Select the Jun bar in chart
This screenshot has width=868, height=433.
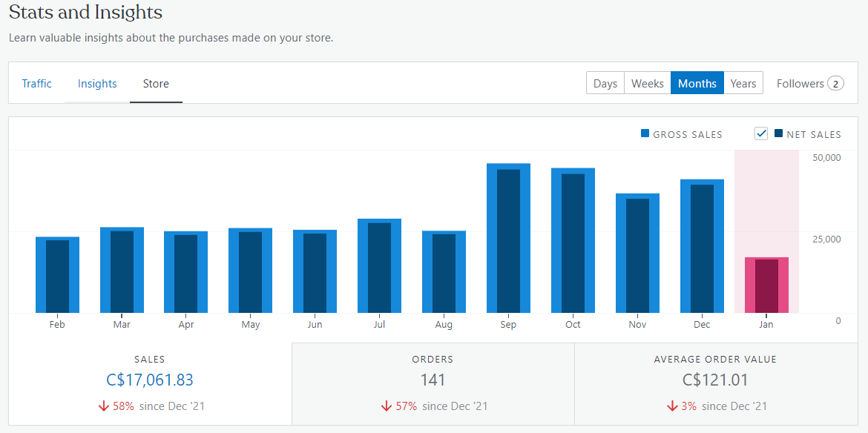coord(315,271)
